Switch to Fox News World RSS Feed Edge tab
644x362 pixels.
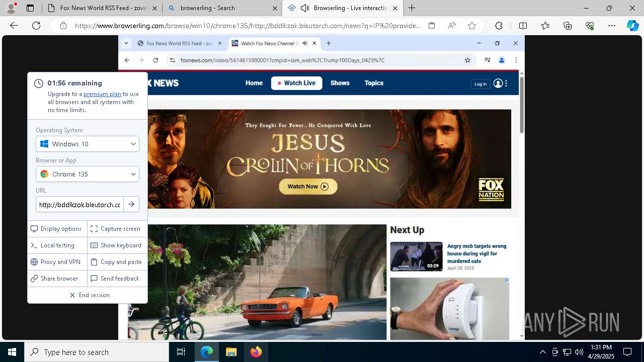(x=101, y=8)
